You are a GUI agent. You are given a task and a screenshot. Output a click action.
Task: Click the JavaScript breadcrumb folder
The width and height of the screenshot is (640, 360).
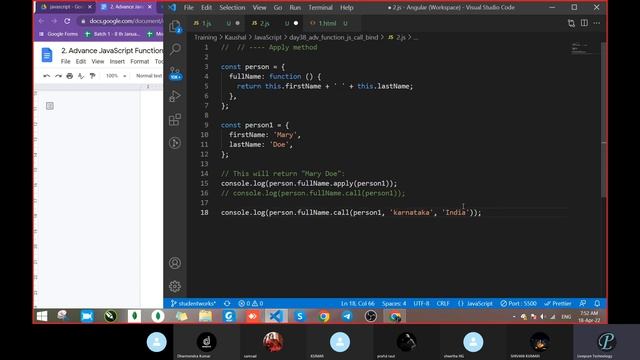(x=267, y=37)
